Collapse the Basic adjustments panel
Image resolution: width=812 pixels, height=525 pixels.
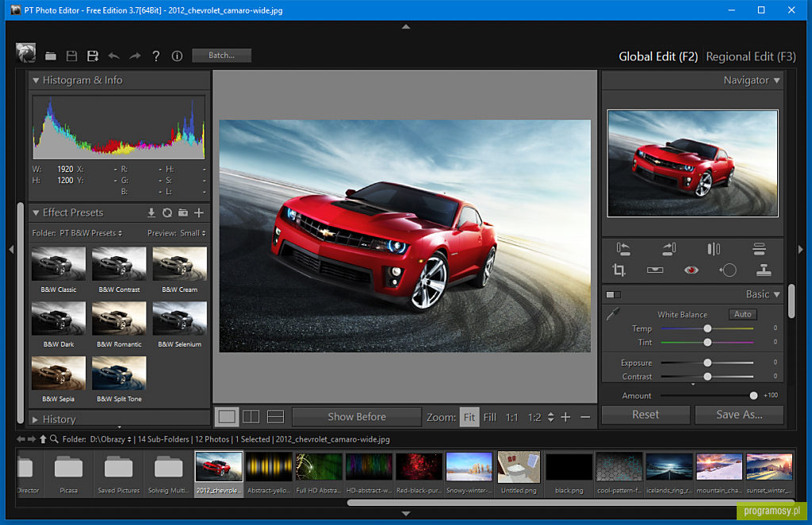[776, 294]
